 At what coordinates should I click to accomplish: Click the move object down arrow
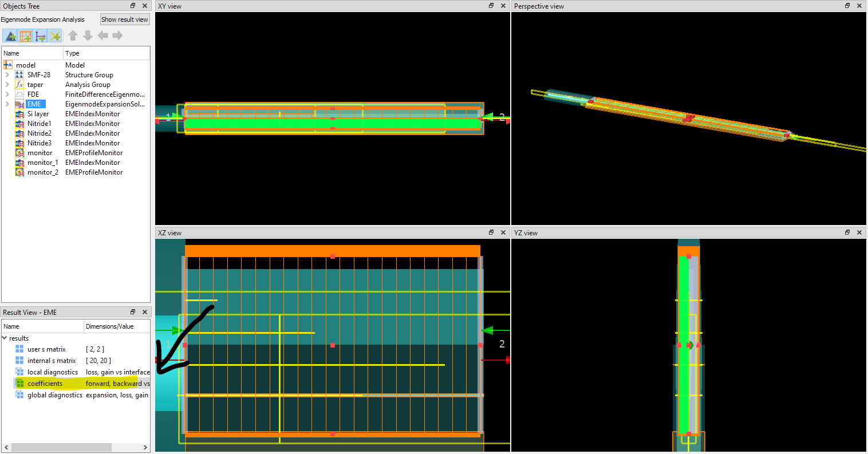88,35
